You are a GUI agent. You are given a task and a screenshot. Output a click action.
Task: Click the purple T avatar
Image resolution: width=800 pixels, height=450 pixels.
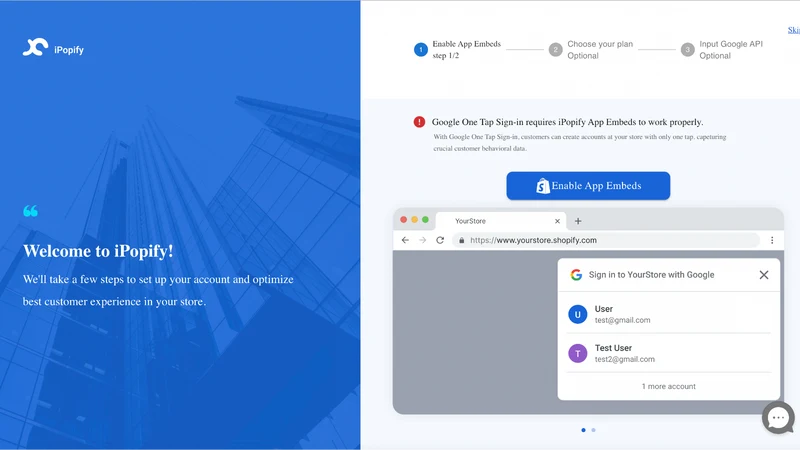tap(578, 353)
